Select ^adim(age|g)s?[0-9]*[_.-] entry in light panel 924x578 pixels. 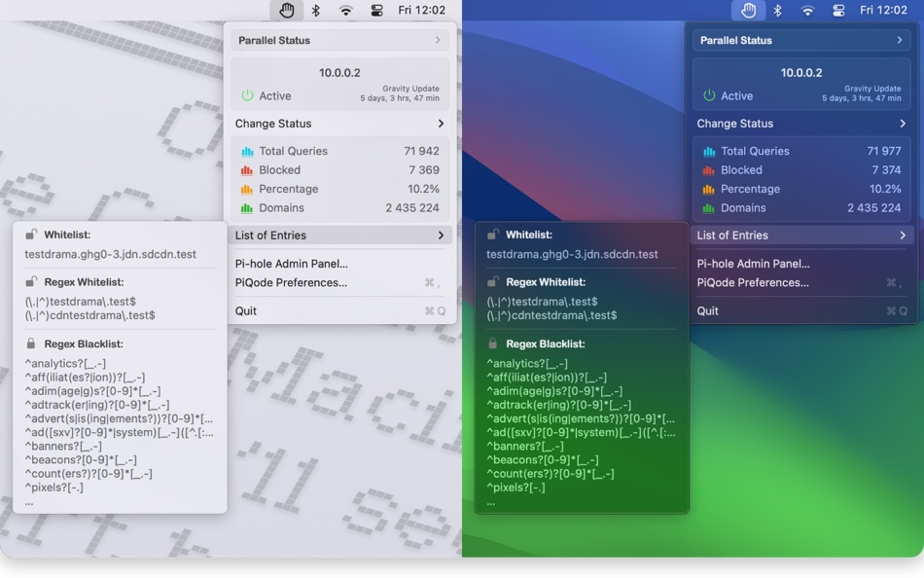[92, 391]
